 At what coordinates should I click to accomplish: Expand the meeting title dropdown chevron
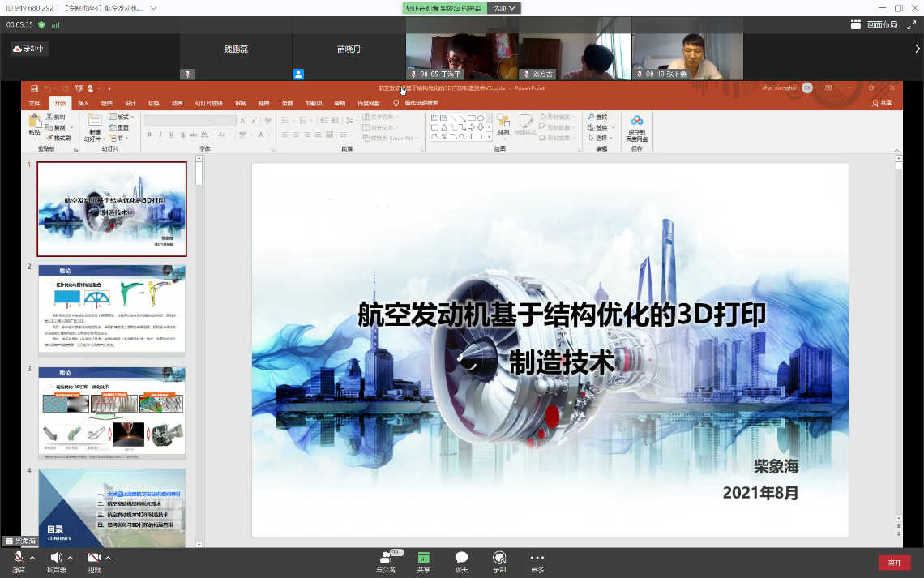154,8
